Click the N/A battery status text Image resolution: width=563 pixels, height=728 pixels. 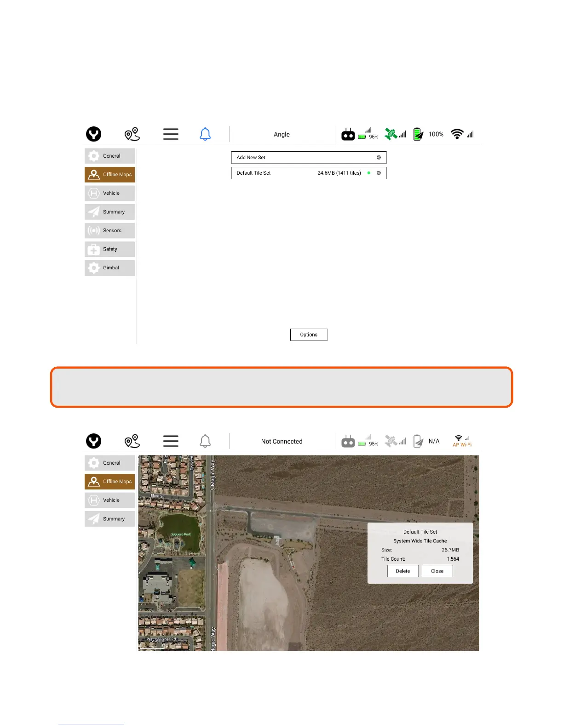(x=434, y=441)
